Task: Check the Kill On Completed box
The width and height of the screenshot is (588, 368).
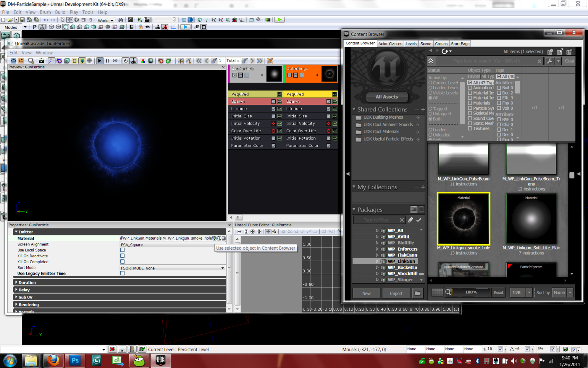Action: (122, 261)
